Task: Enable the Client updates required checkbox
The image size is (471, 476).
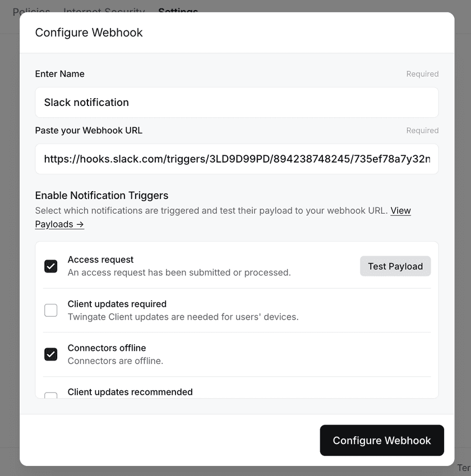Action: click(51, 310)
